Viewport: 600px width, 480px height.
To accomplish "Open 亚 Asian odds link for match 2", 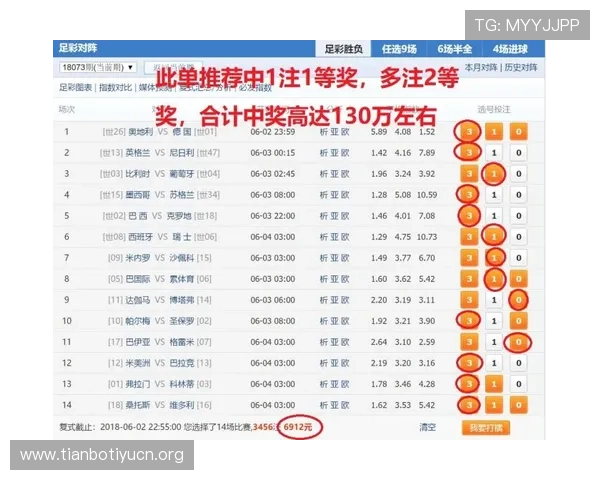I will point(334,153).
